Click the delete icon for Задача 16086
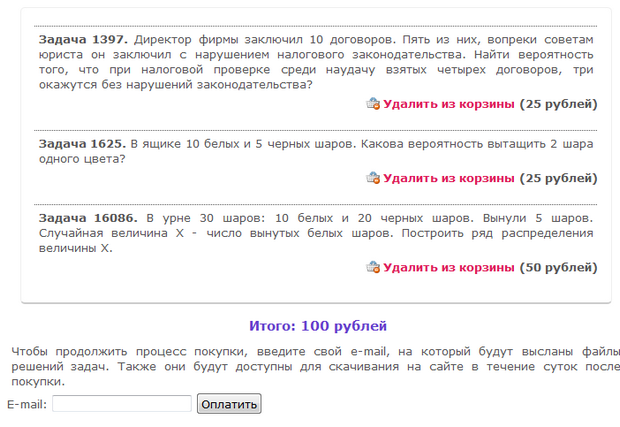 (x=373, y=268)
